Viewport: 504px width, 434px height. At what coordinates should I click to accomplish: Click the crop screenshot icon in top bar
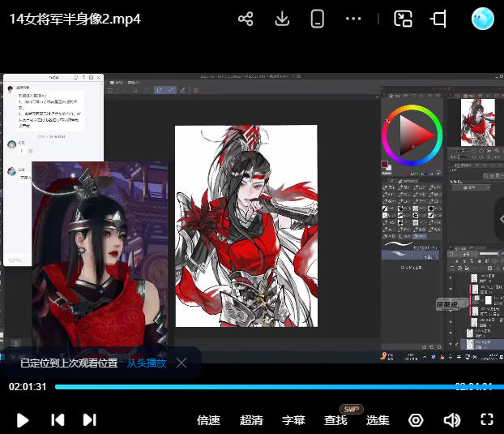tap(438, 19)
